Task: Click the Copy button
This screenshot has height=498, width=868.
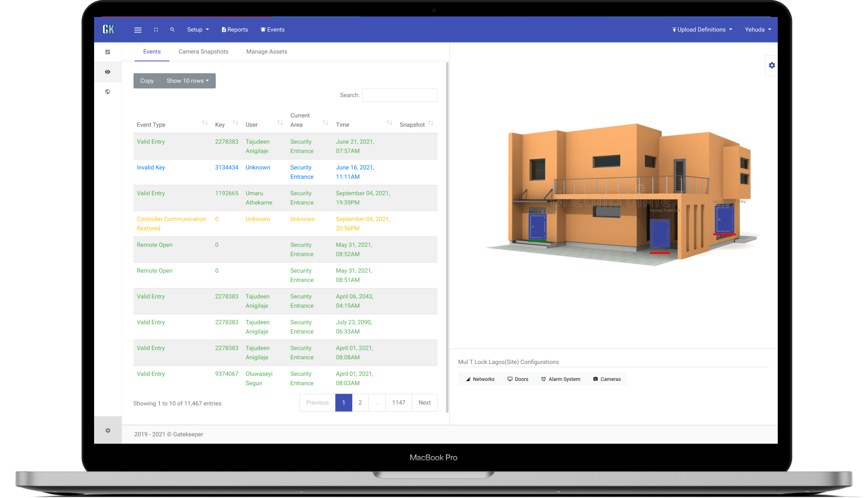Action: coord(147,81)
